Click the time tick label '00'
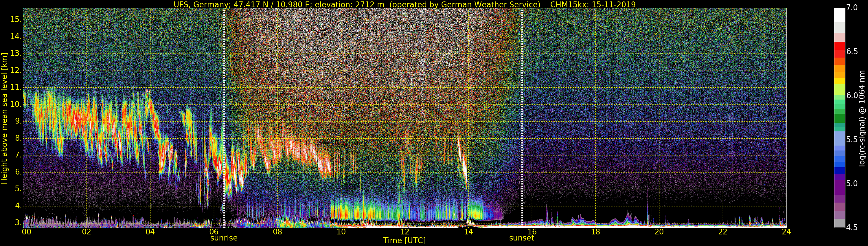868x246 pixels. point(27,232)
